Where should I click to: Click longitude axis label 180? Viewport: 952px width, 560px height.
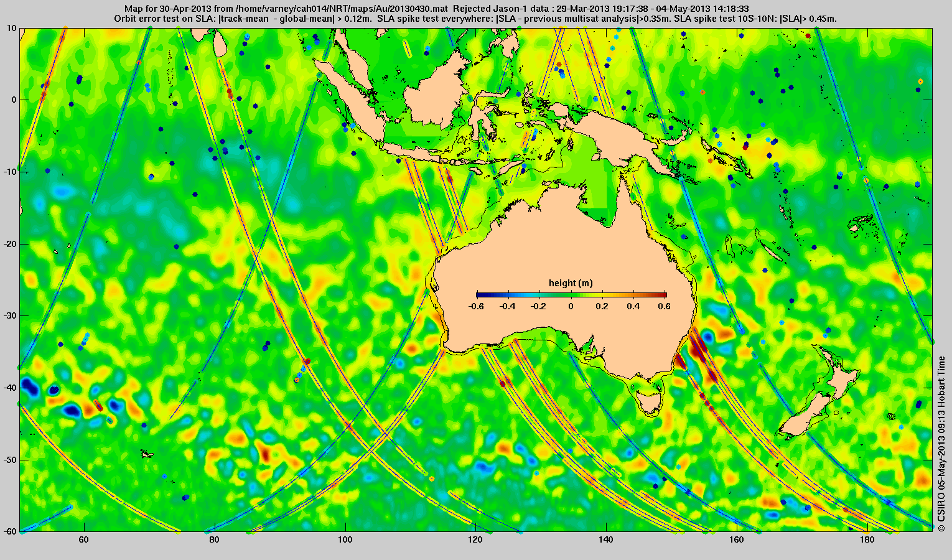867,540
